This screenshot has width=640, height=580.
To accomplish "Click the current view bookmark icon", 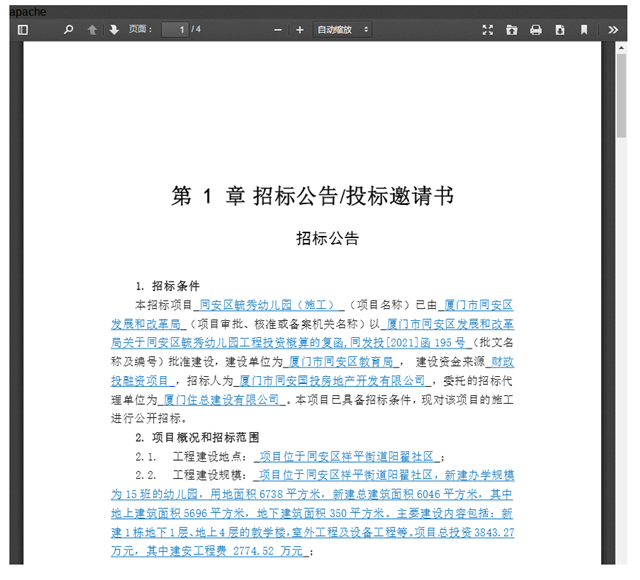I will (x=584, y=30).
